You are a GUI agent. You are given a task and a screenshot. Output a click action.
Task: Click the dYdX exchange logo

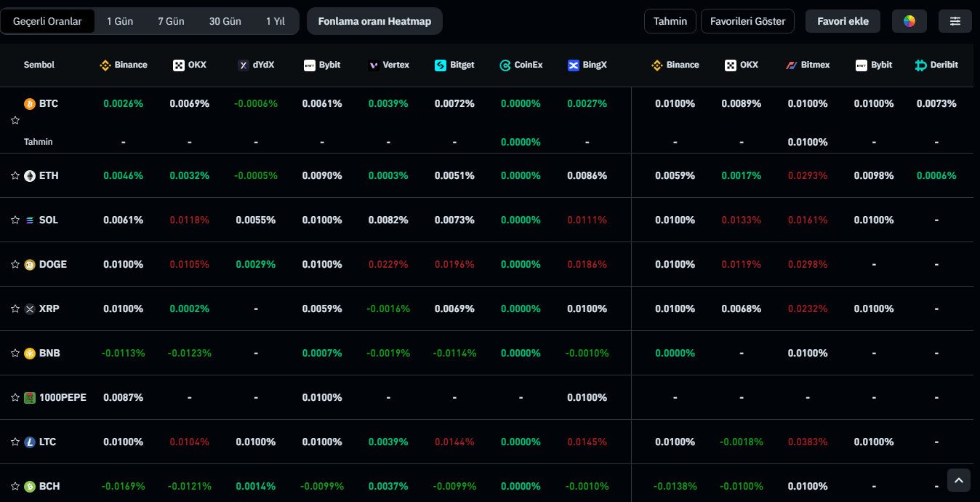(244, 65)
